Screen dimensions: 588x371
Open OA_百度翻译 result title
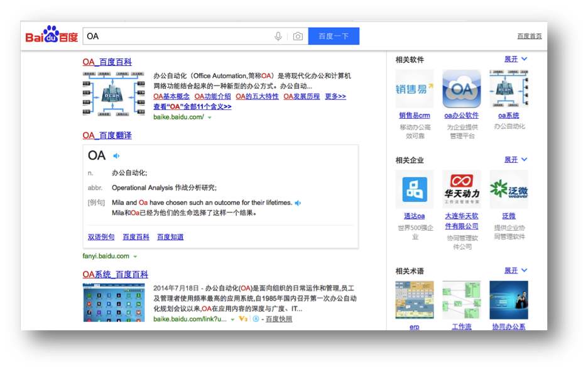[x=107, y=136]
